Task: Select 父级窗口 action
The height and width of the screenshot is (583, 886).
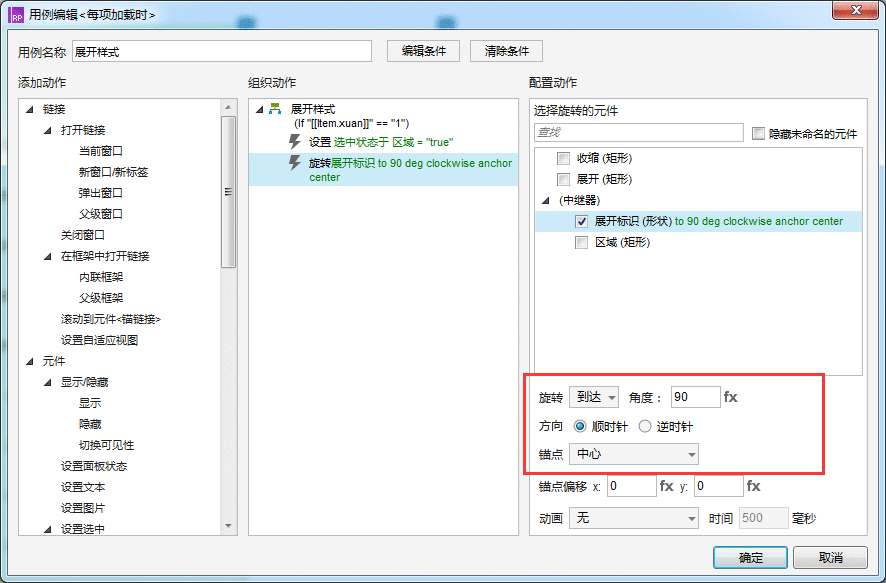Action: (101, 214)
